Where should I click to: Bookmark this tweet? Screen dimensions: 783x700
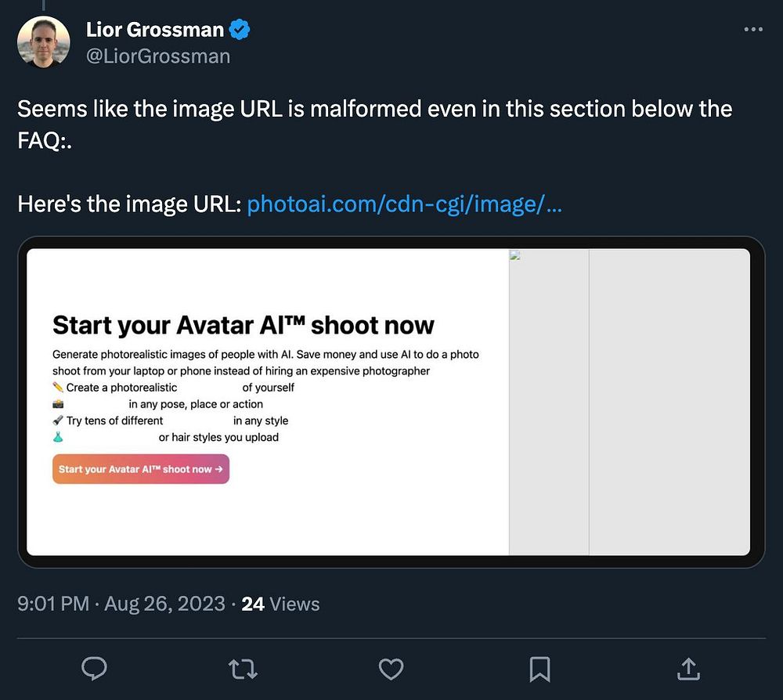539,668
